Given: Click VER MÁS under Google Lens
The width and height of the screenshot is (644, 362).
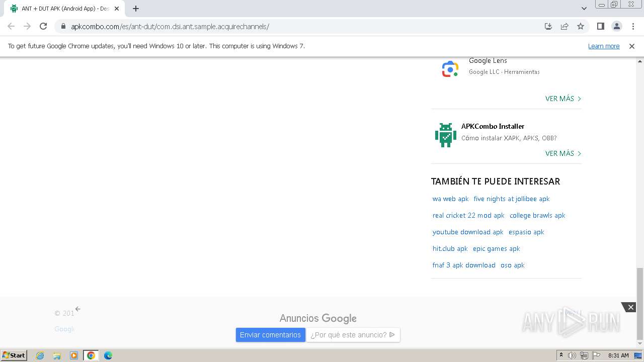Looking at the screenshot, I should [x=563, y=99].
